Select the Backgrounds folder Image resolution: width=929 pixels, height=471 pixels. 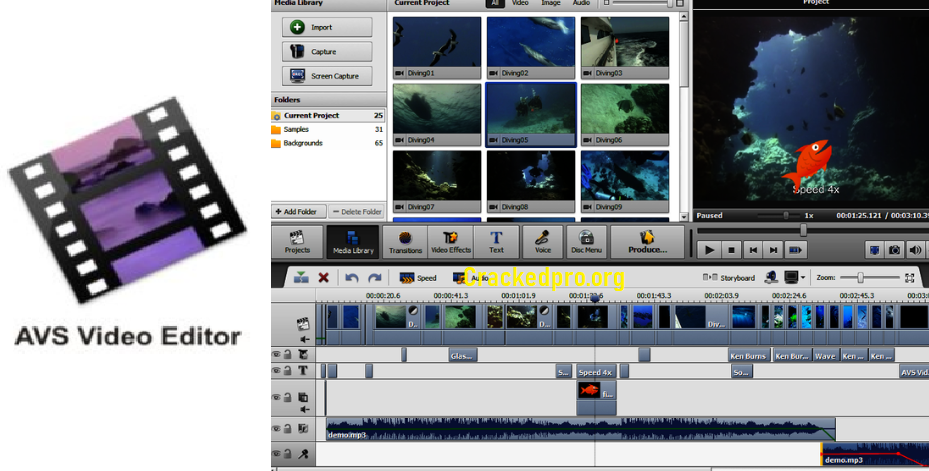coord(328,143)
